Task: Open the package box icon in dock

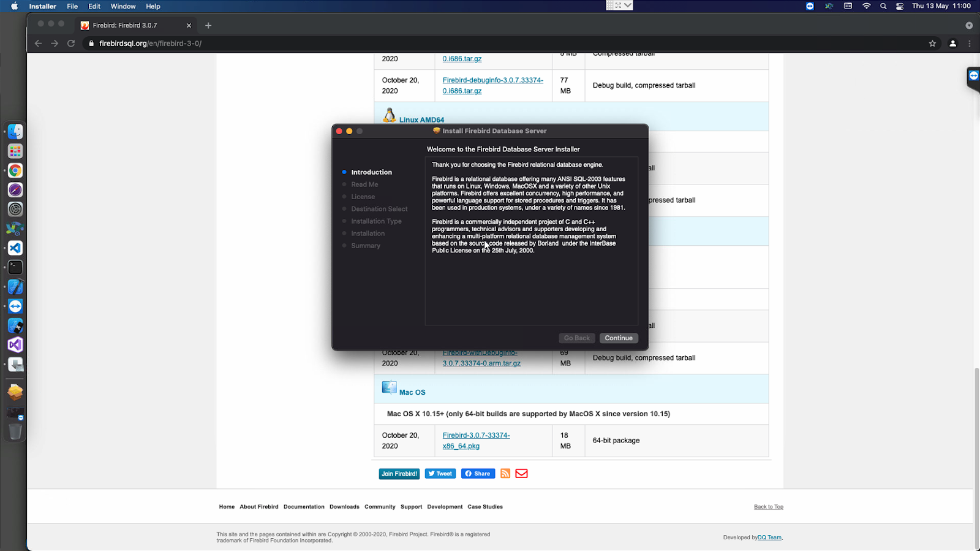Action: tap(15, 392)
